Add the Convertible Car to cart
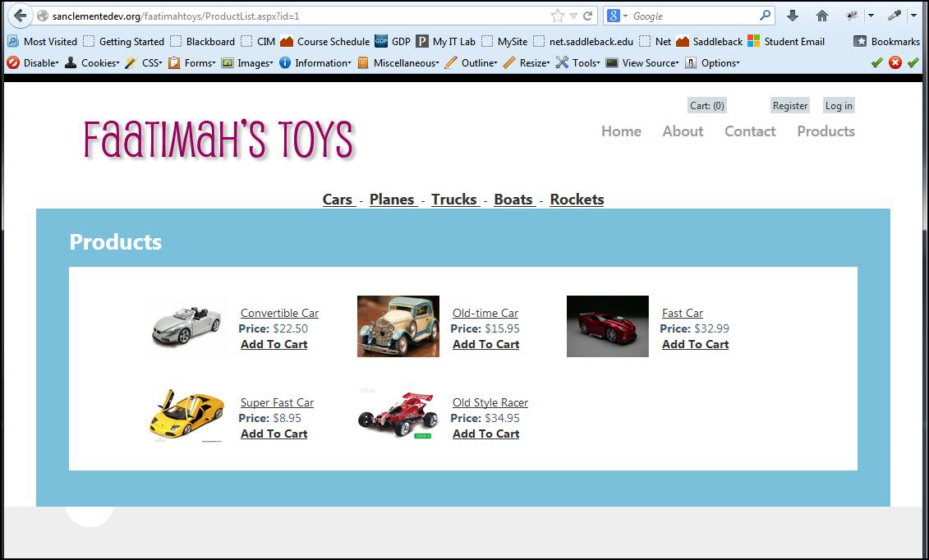The width and height of the screenshot is (929, 560). point(274,344)
